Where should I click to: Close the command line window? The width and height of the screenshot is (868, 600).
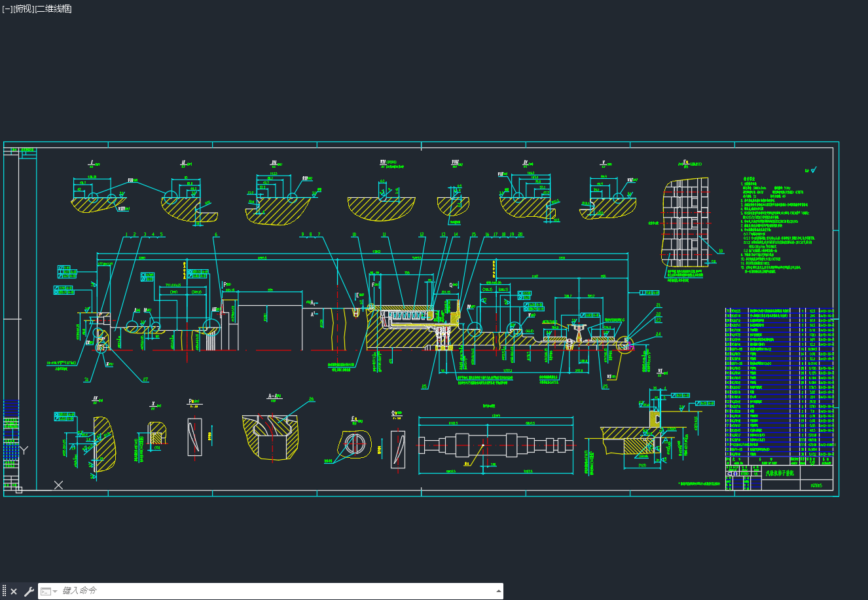pos(14,591)
